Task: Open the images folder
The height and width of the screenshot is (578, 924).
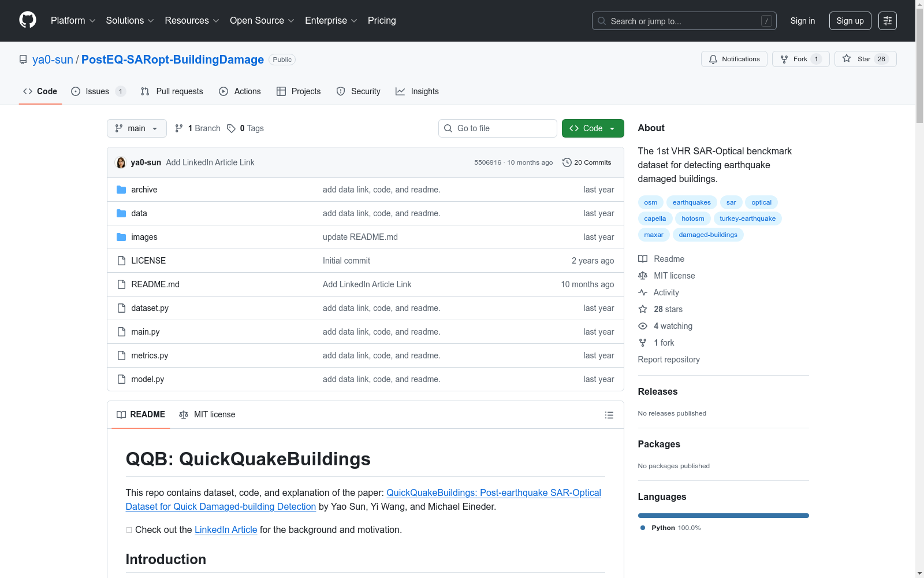Action: 144,237
